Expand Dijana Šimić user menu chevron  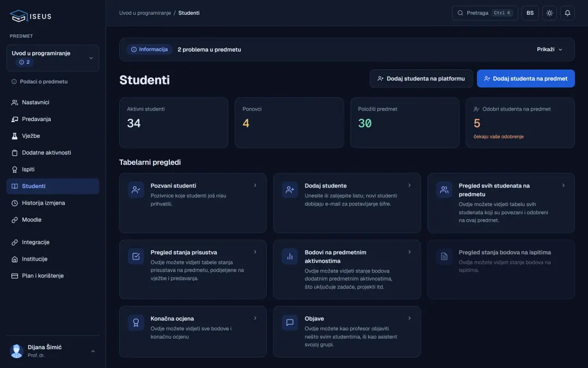[x=93, y=352]
